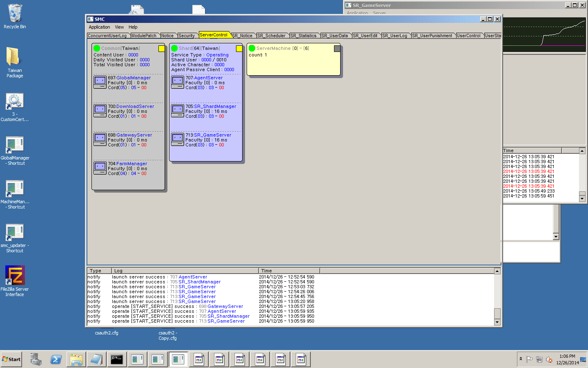Click scroll down arrow in SR_GameServer log
The width and height of the screenshot is (588, 368).
[582, 199]
